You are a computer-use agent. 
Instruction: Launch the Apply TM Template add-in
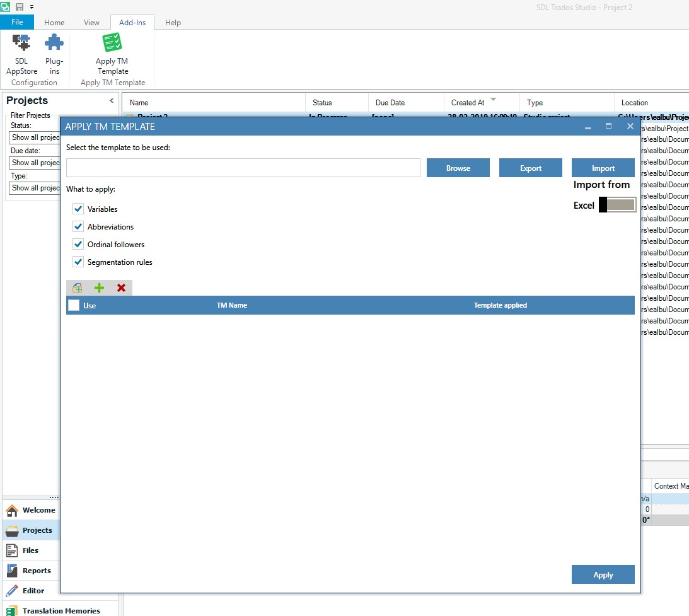coord(112,54)
